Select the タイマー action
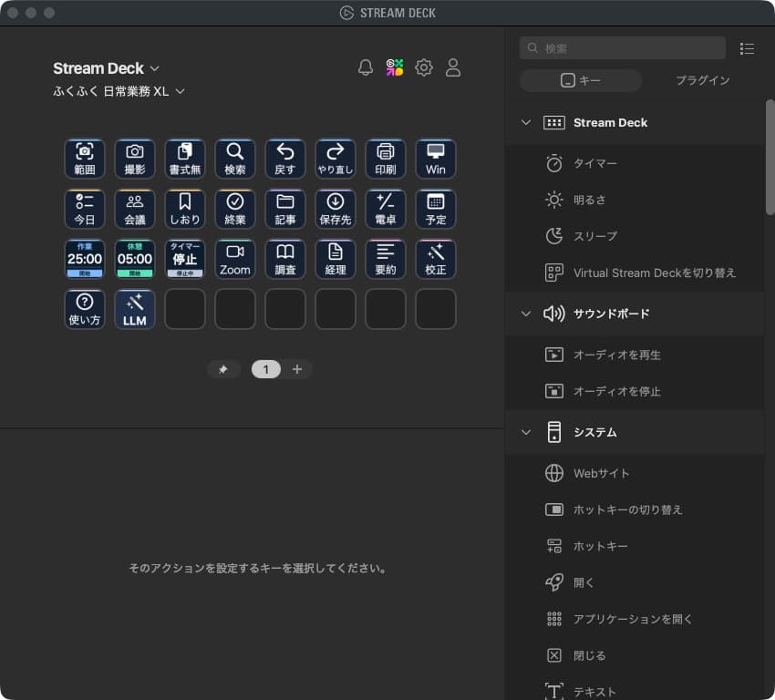This screenshot has height=700, width=775. click(x=635, y=163)
